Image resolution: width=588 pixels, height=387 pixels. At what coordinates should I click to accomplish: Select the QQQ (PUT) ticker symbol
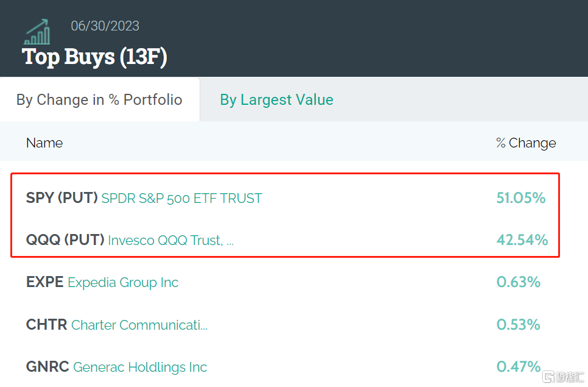tap(65, 240)
